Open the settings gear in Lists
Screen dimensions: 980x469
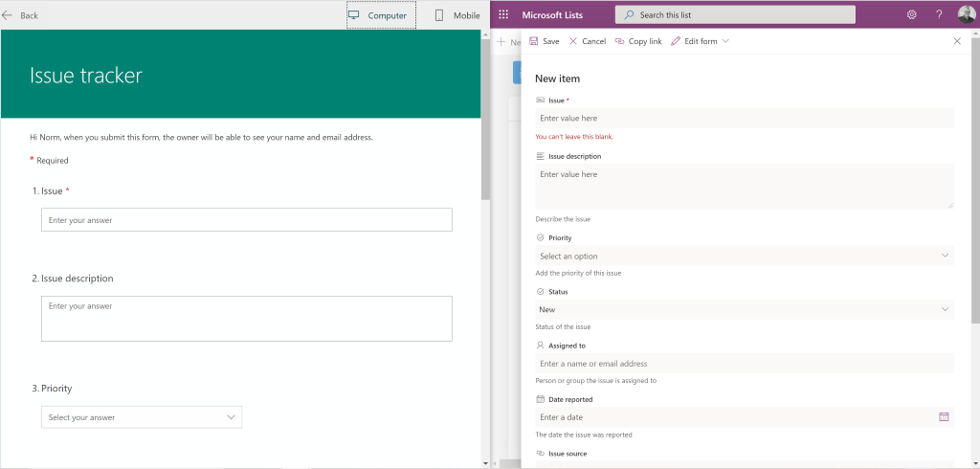pos(912,14)
